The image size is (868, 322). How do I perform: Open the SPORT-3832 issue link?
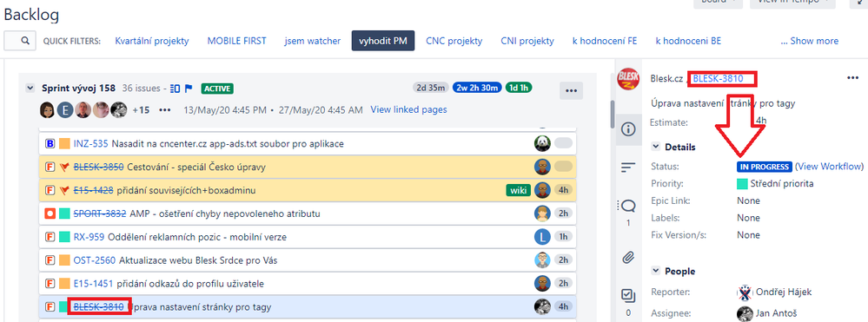coord(100,214)
